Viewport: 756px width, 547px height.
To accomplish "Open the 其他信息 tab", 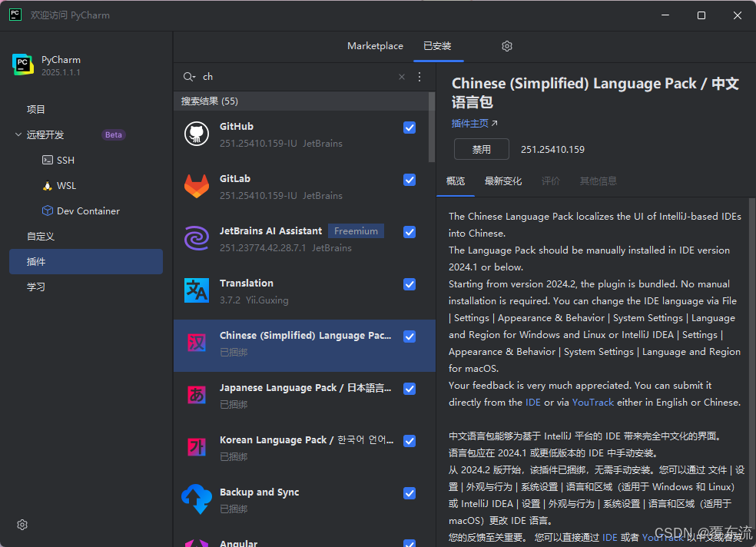I will pos(598,181).
